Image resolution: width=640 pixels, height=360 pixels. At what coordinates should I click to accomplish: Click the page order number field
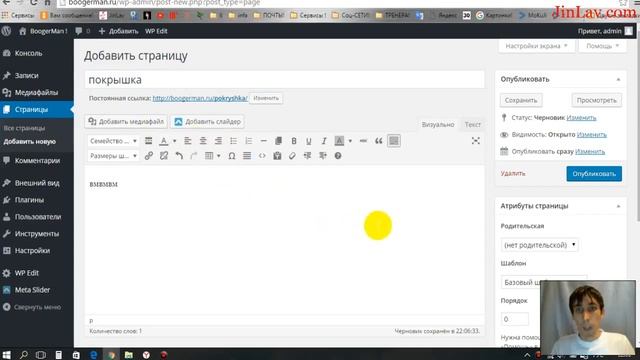[x=514, y=319]
